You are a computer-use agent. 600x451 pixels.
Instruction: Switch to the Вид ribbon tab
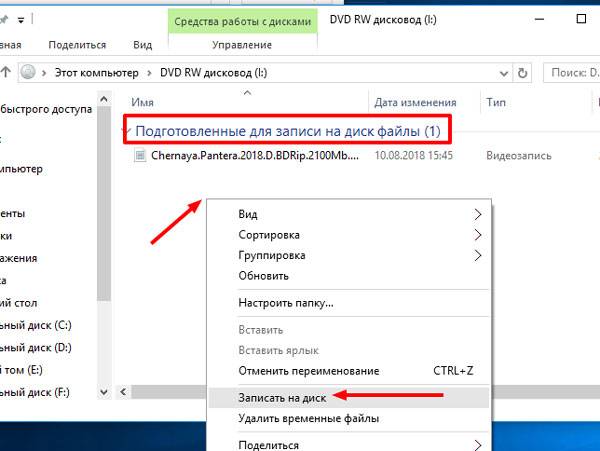(143, 45)
